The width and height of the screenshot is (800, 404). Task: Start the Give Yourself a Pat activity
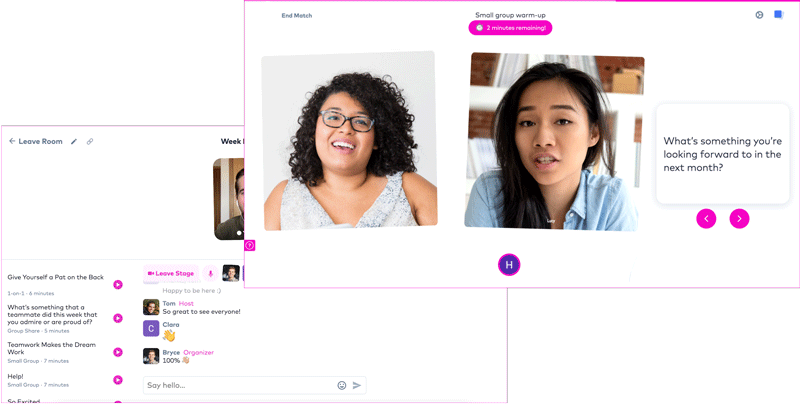coord(118,285)
